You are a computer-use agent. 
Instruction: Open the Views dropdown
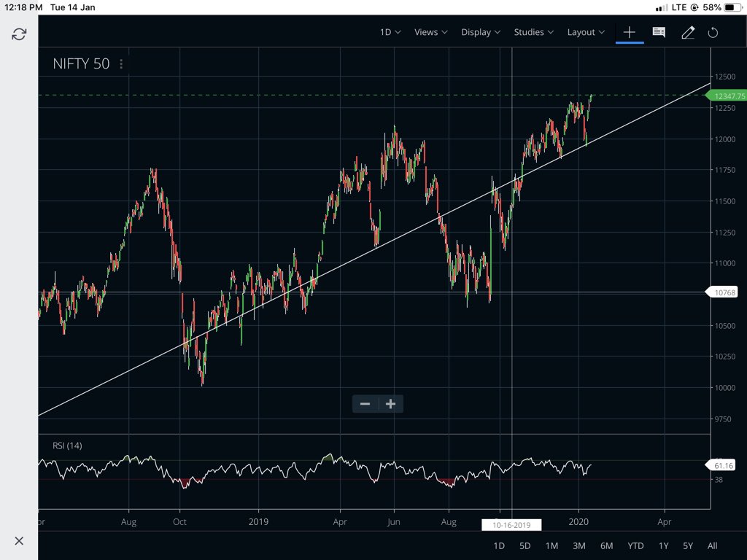(430, 32)
